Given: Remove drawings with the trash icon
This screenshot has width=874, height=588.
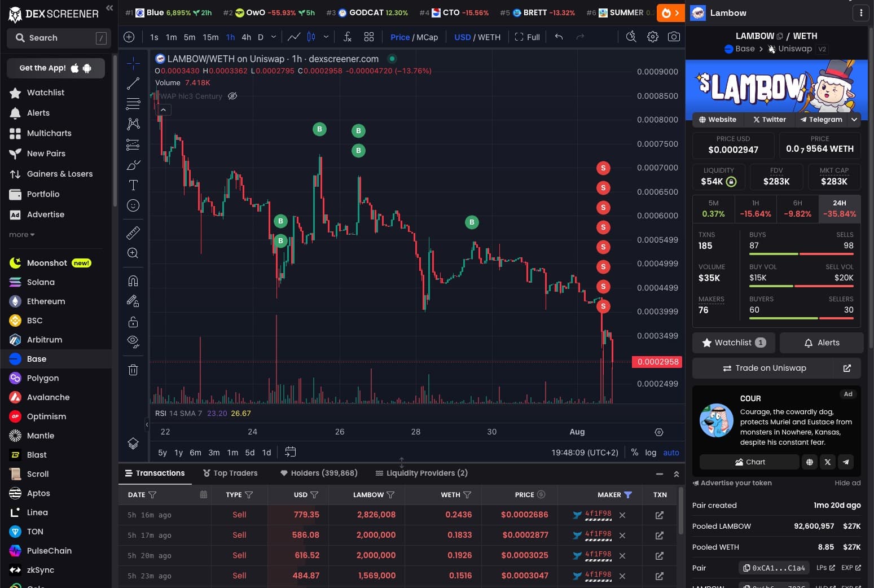Looking at the screenshot, I should tap(133, 370).
